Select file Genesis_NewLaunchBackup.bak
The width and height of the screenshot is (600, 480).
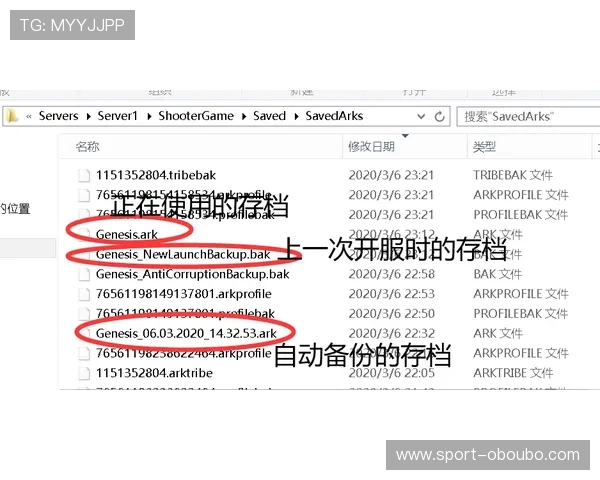pyautogui.click(x=183, y=254)
